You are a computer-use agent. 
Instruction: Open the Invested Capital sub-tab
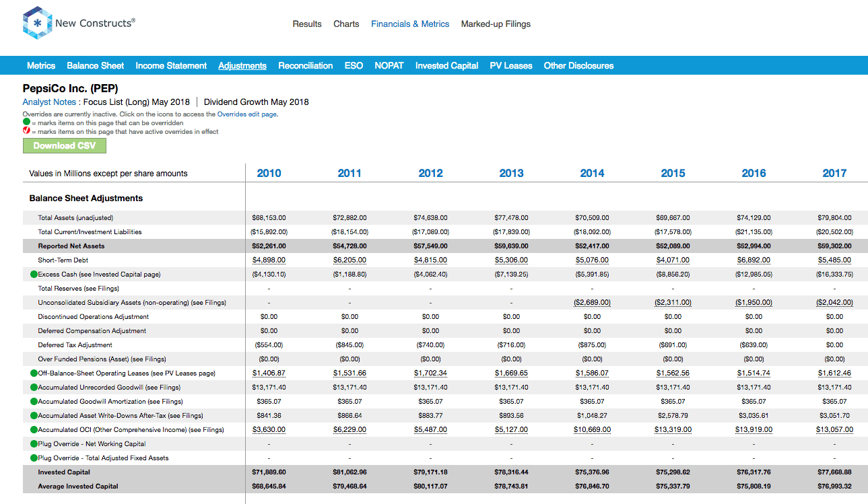[x=446, y=66]
